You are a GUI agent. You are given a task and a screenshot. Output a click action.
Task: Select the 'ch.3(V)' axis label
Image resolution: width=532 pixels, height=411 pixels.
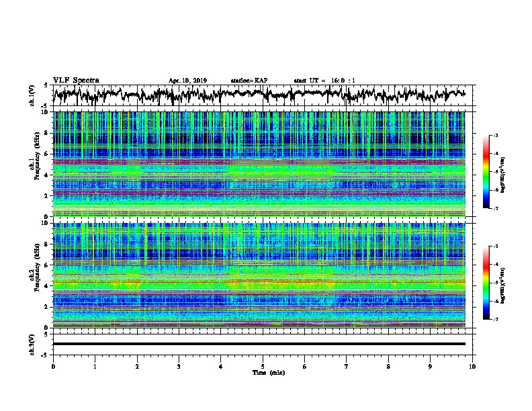(x=32, y=345)
